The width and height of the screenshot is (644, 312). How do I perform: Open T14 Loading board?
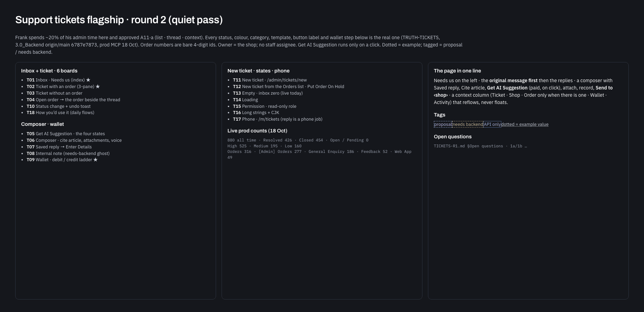[245, 100]
